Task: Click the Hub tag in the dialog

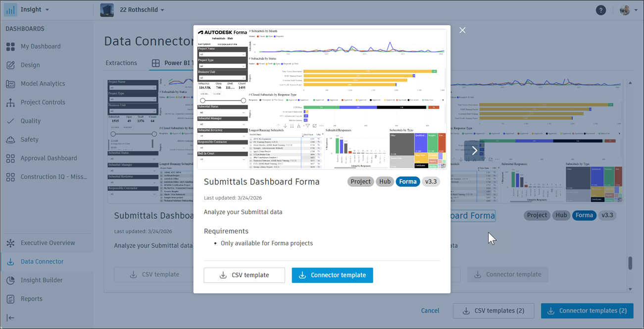Action: (x=385, y=182)
